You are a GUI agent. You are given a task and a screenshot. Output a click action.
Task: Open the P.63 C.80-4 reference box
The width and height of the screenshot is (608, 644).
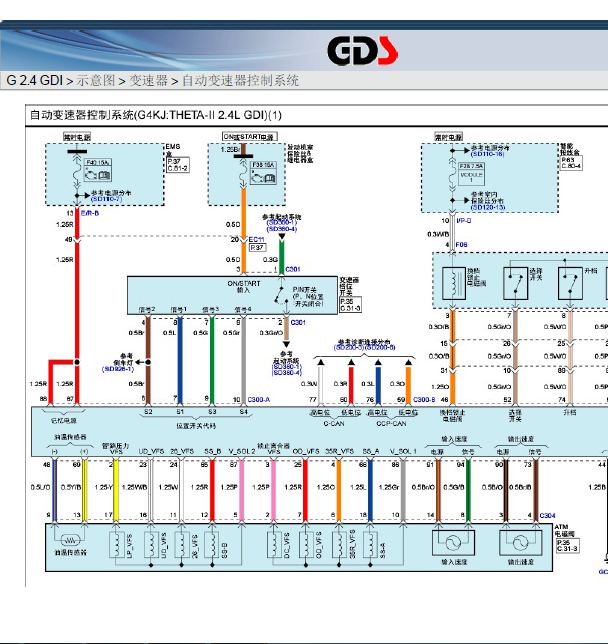571,163
